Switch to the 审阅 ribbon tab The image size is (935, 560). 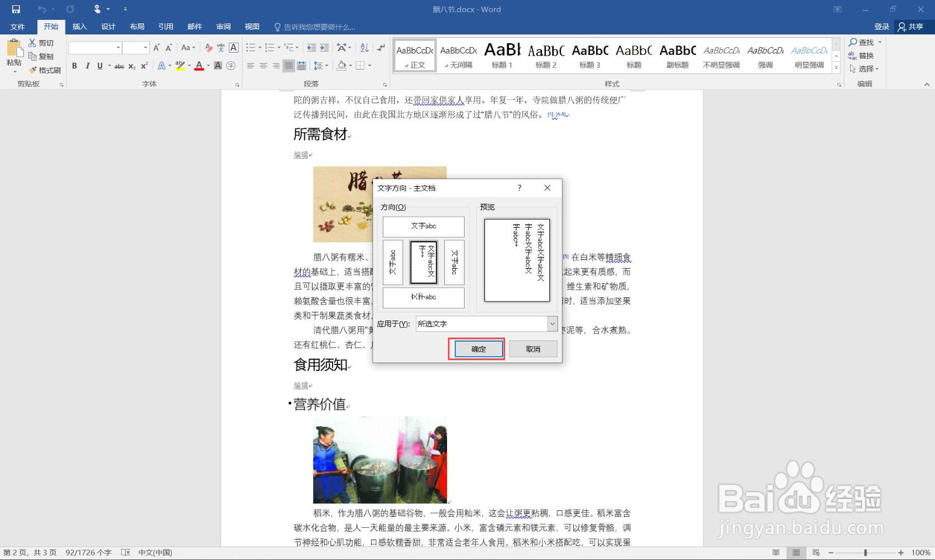[x=223, y=27]
